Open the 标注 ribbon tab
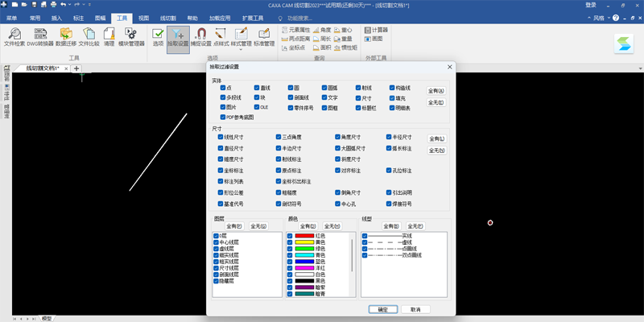 tap(78, 18)
